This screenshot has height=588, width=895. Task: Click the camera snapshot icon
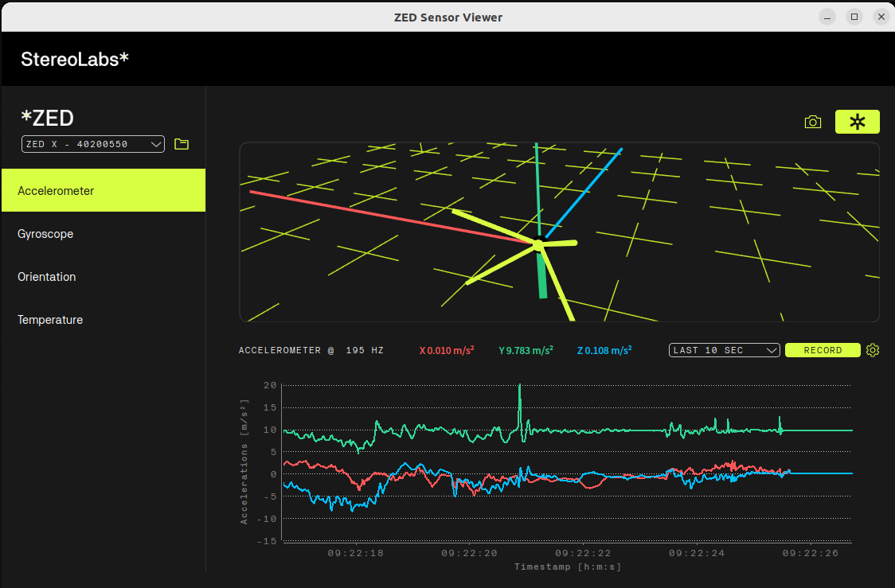coord(812,122)
